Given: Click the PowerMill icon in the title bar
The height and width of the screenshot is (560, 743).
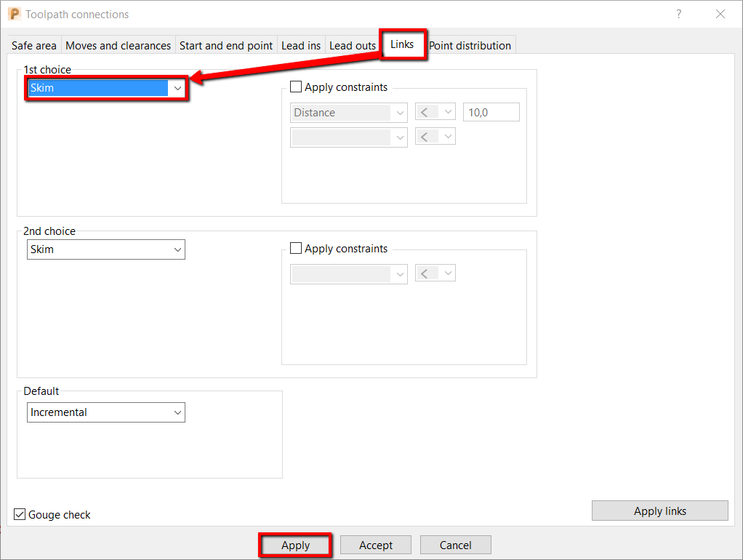Looking at the screenshot, I should coord(13,14).
